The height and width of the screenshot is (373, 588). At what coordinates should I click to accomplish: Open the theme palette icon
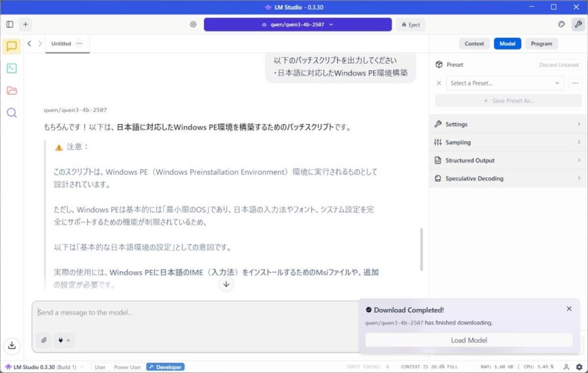coord(562,25)
